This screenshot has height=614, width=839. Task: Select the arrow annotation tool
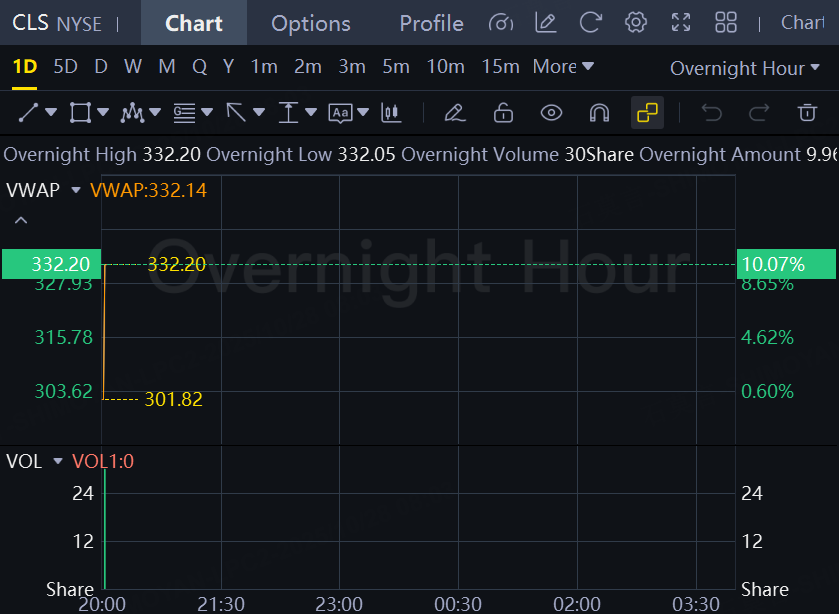(x=236, y=112)
